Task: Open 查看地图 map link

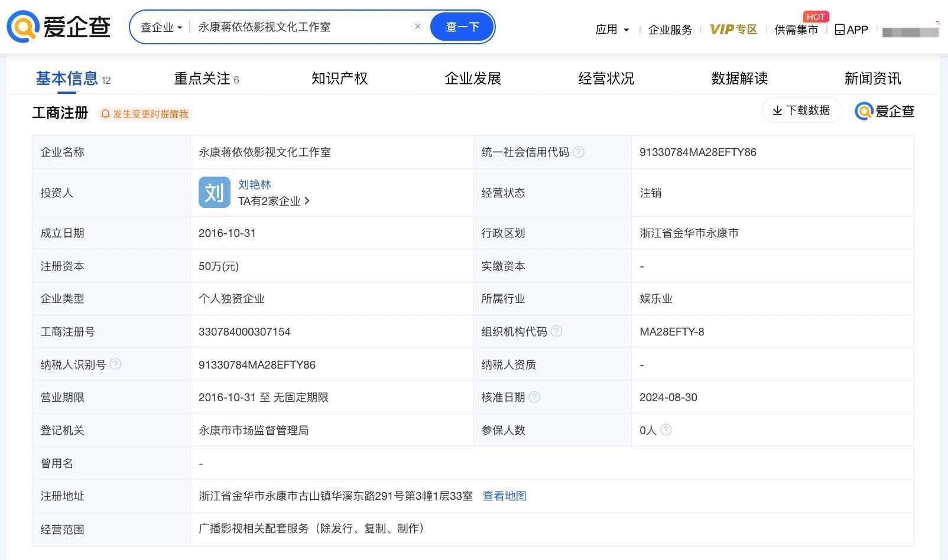Action: coord(504,496)
